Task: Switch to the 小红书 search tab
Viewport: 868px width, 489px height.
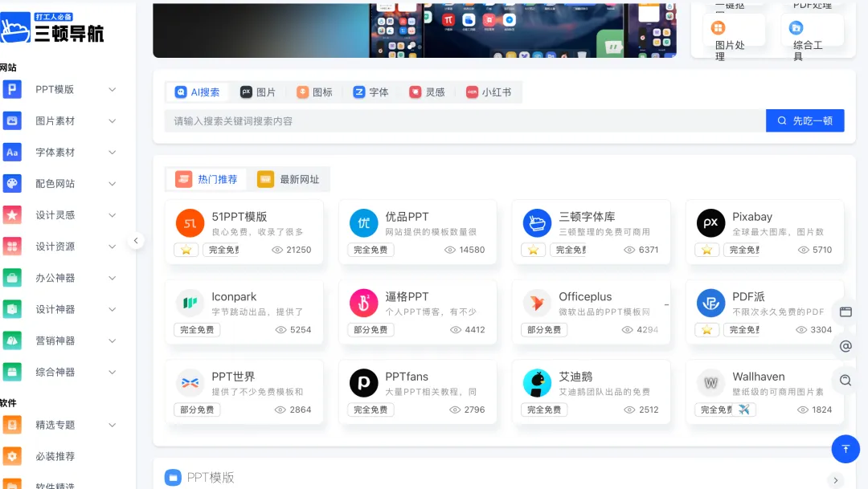Action: 489,92
